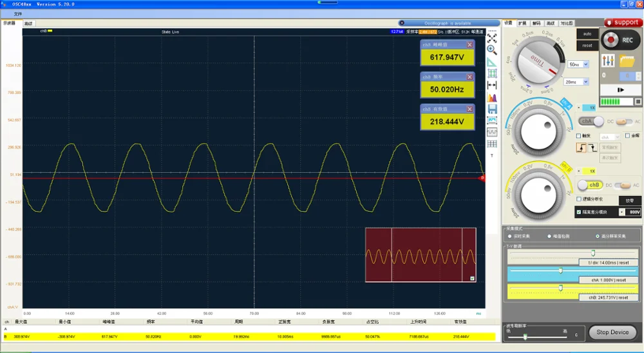Toggle the chB channel switch
This screenshot has height=353, width=644.
590,185
